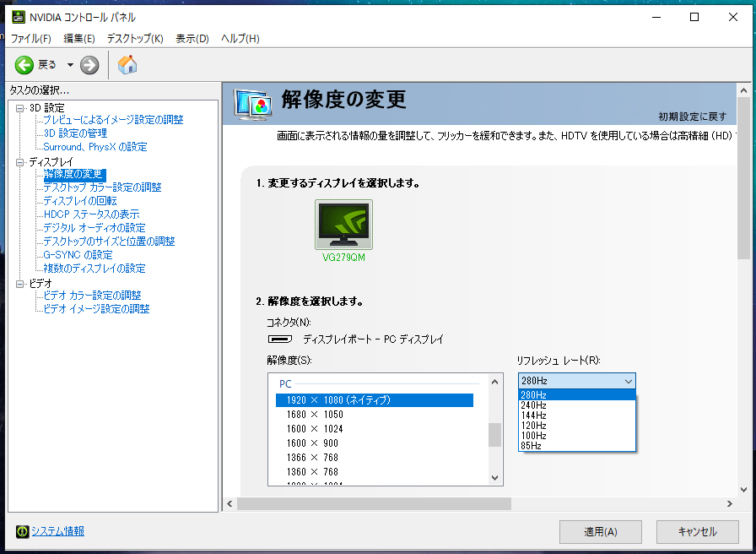
Task: Collapse the ディスプレイ tree node
Action: pos(19,162)
